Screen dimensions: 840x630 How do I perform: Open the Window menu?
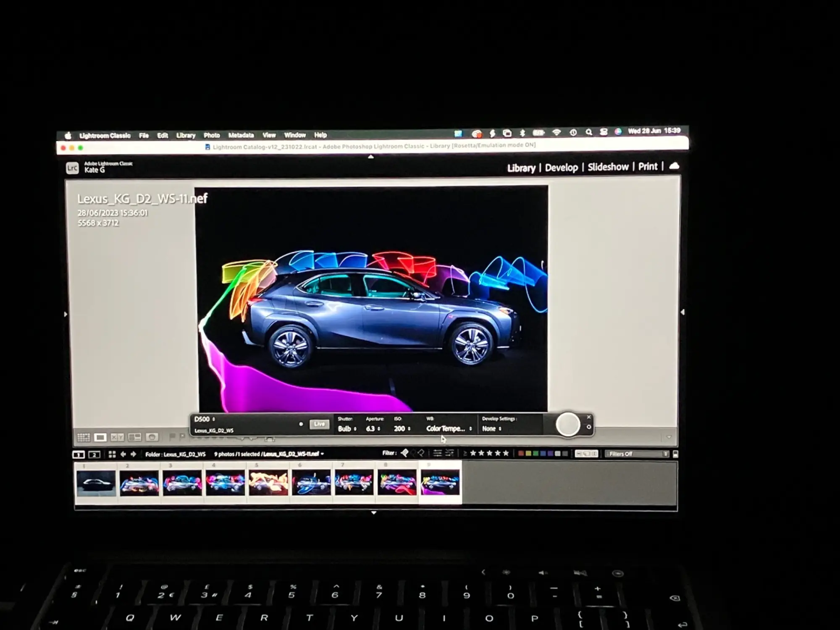pos(295,135)
